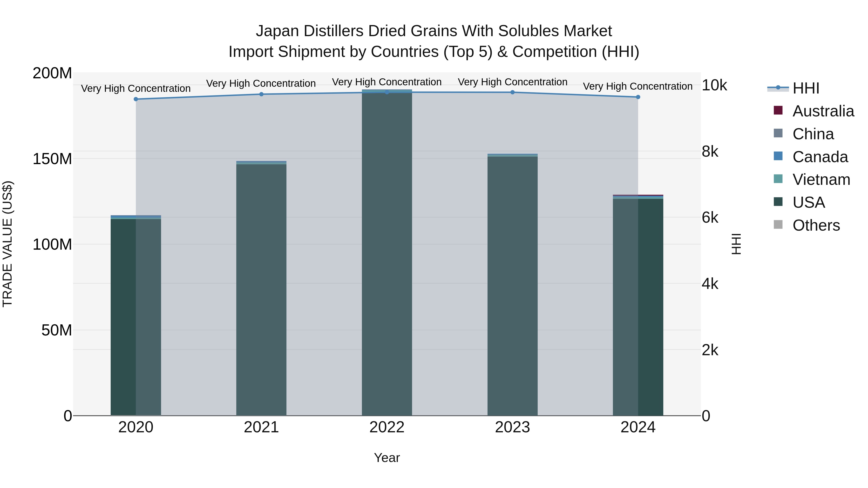Image resolution: width=868 pixels, height=488 pixels.
Task: Click the 2023 Very High Concentration annotation
Action: [x=513, y=82]
